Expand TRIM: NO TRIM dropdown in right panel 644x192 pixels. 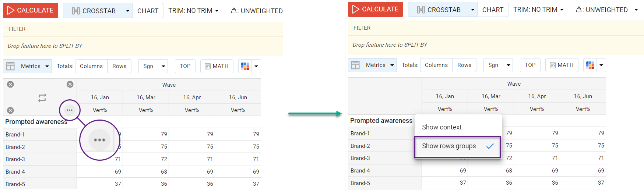pyautogui.click(x=538, y=10)
